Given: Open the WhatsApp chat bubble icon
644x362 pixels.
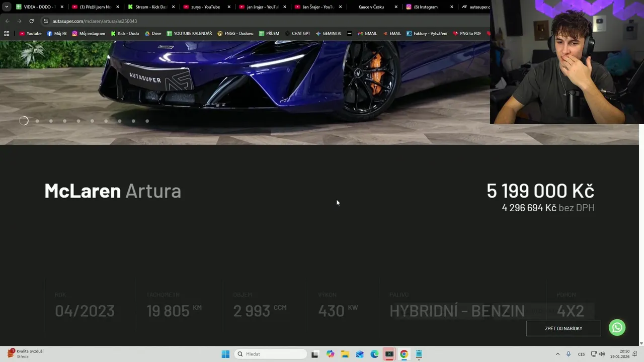Looking at the screenshot, I should (x=617, y=327).
